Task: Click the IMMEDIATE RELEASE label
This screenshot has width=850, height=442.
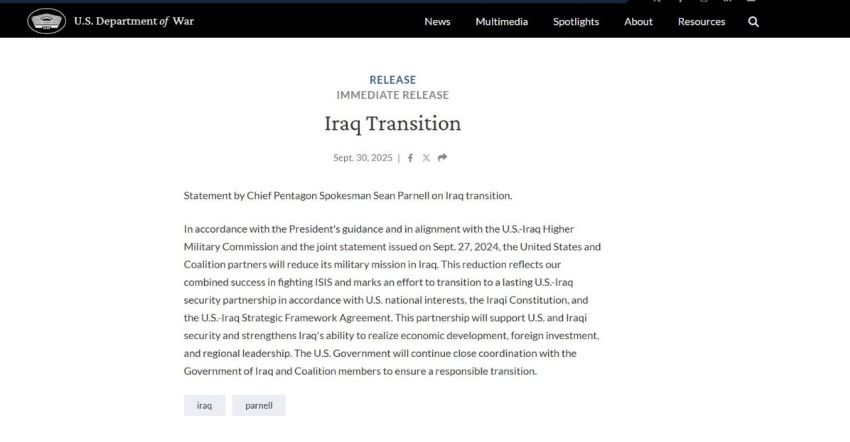Action: point(392,95)
